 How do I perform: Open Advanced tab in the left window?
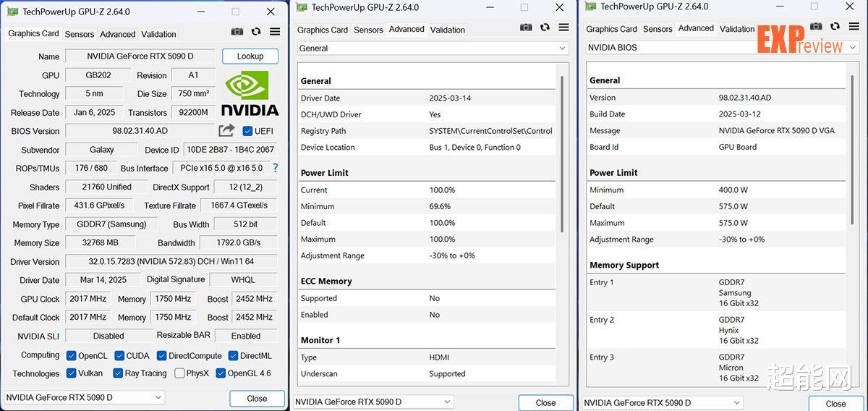(118, 34)
